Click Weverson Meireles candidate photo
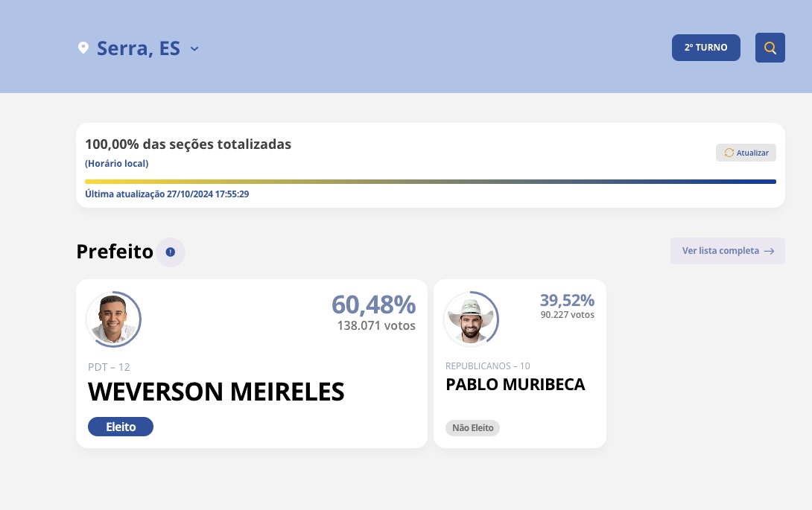This screenshot has width=812, height=510. 113,319
